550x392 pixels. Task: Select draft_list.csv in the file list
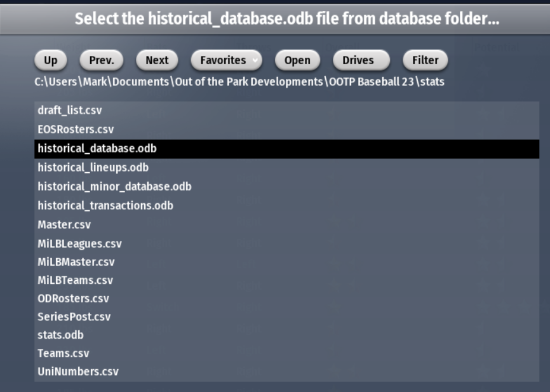[x=70, y=111]
